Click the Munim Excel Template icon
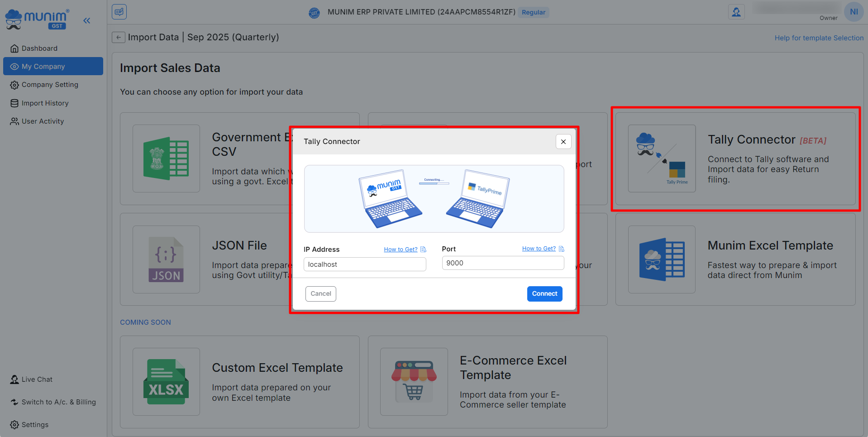Screen dimensions: 868x437 click(x=662, y=259)
